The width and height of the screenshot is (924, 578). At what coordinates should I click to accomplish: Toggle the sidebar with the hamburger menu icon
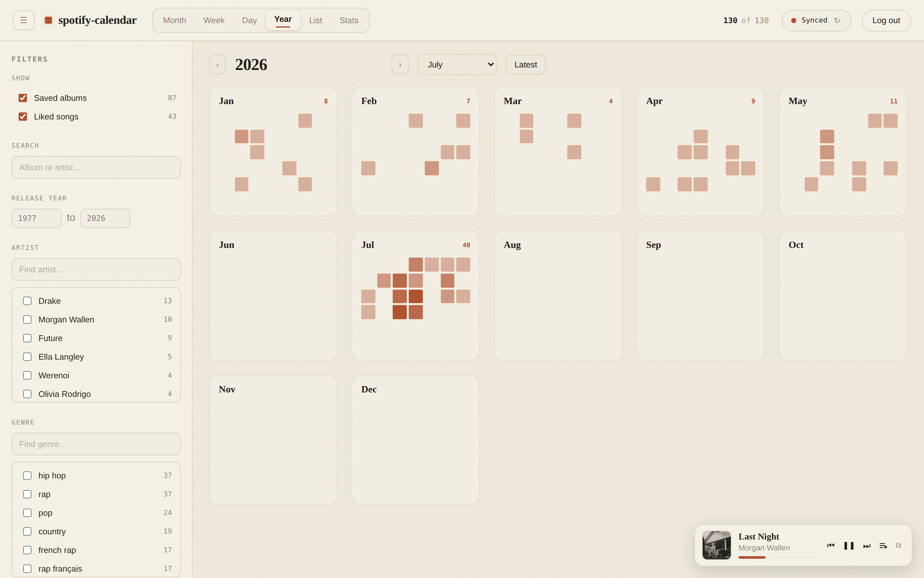coord(24,20)
